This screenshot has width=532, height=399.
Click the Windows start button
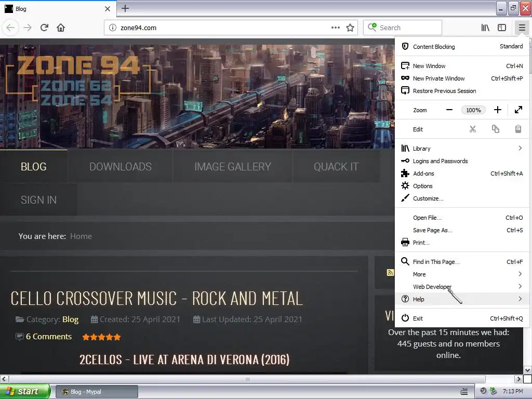(x=25, y=391)
